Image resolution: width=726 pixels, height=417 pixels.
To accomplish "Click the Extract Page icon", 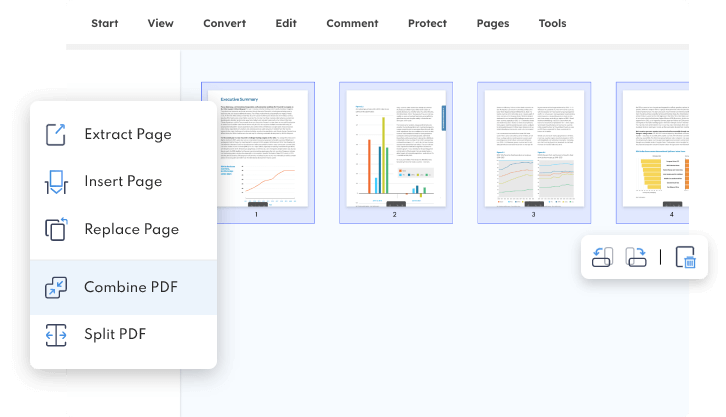I will pos(56,134).
